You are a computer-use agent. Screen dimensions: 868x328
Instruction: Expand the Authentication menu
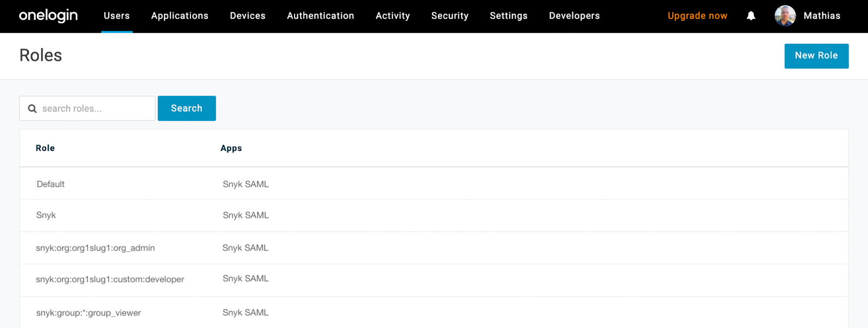pos(320,16)
